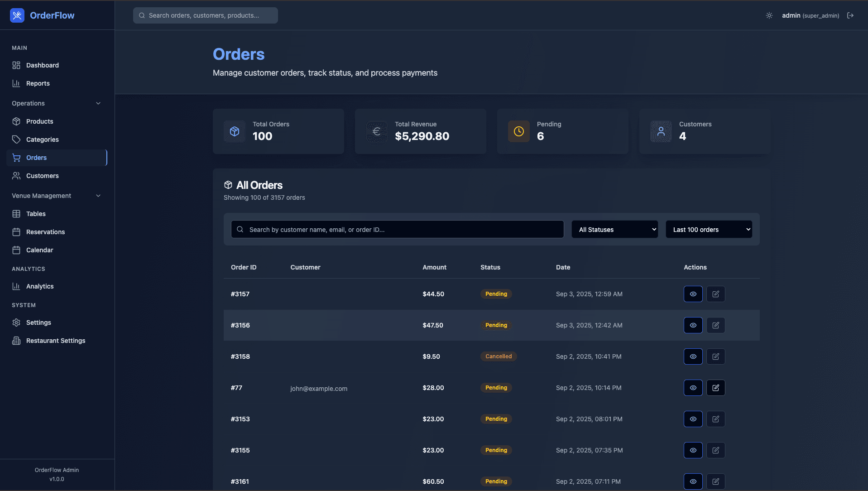Show order #77 details via eye icon
The height and width of the screenshot is (491, 868).
coord(693,388)
